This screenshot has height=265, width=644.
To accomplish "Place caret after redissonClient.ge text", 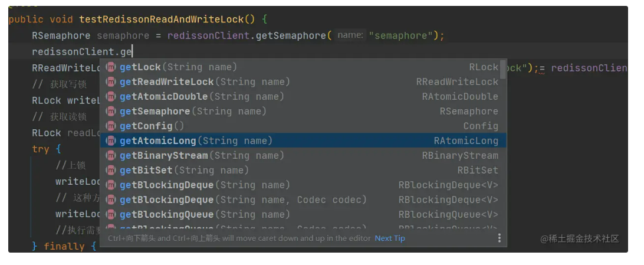I will (x=133, y=52).
